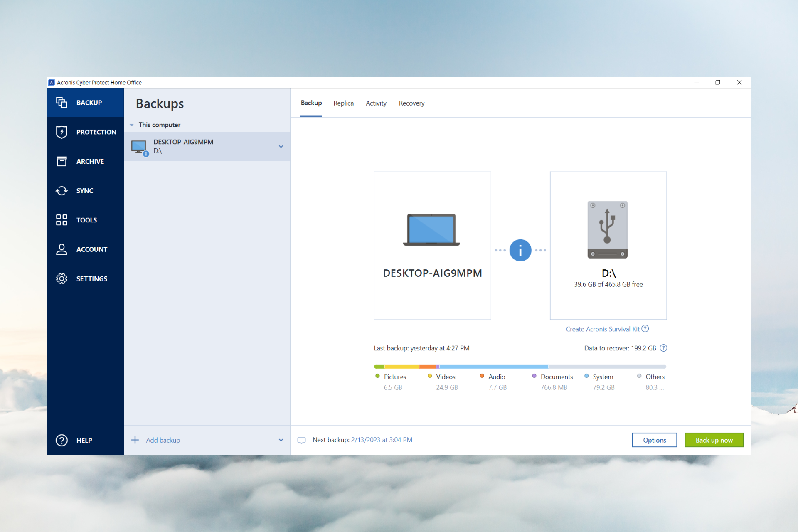Open the Account person icon
This screenshot has height=532, width=798.
click(x=62, y=249)
